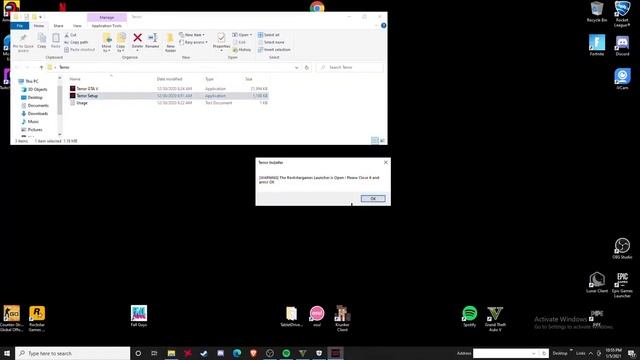The height and width of the screenshot is (360, 640).
Task: Click Invert selection in the ribbon
Action: 274,49
